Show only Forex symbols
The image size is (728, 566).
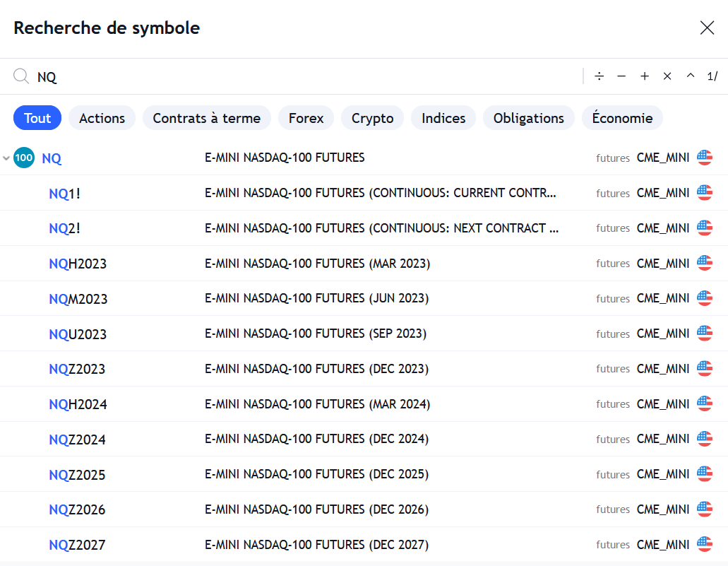306,118
